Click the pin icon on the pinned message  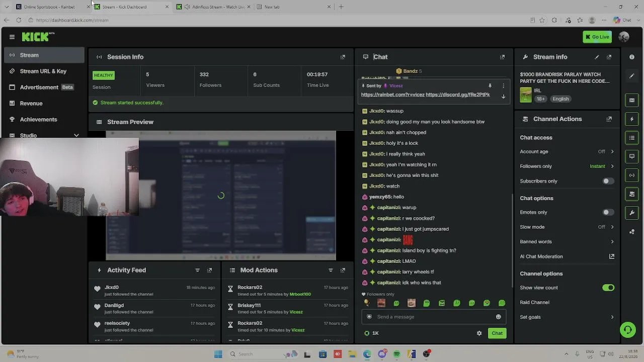point(490,86)
